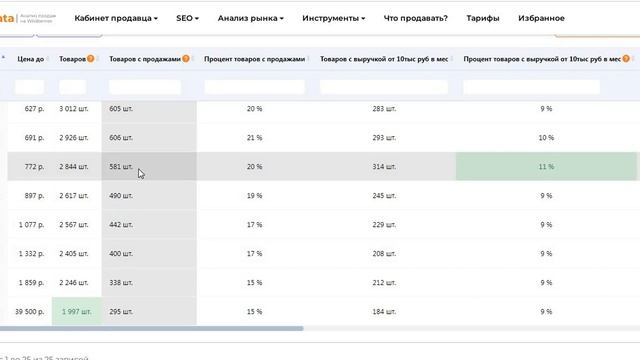Click the green 1 997 шт. cell

tap(77, 312)
